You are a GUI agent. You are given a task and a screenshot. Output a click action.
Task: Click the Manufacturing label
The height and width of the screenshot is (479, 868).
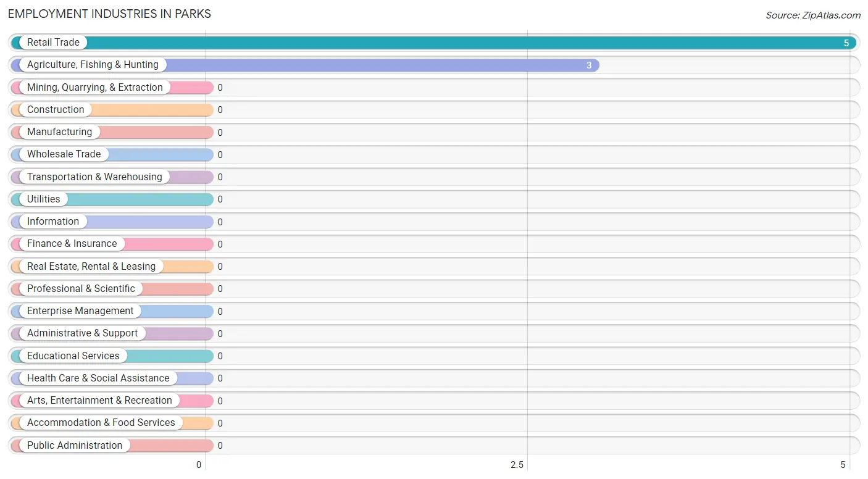click(x=59, y=132)
